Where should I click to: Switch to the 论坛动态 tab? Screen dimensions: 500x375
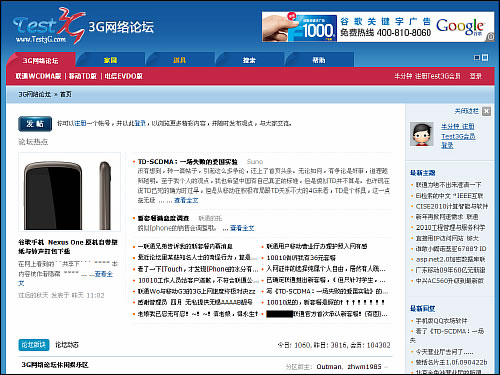click(x=67, y=345)
